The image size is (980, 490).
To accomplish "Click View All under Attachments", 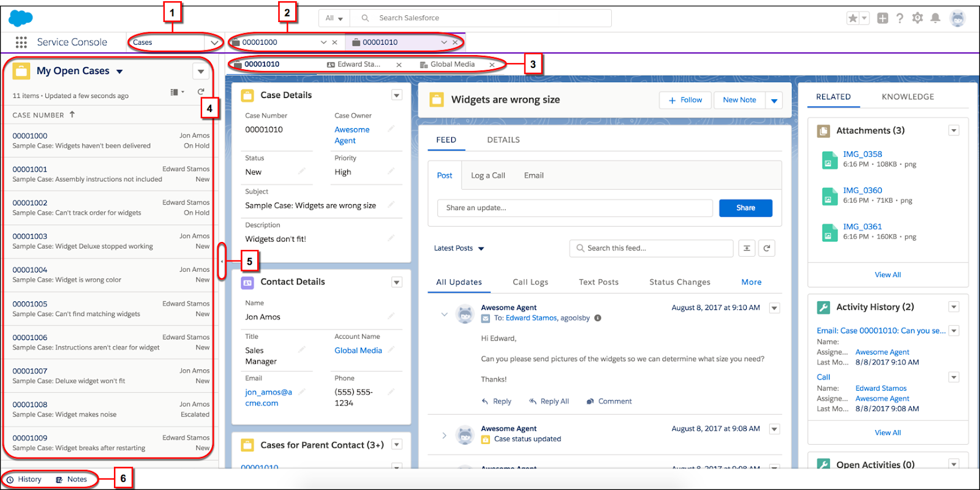I will click(888, 274).
